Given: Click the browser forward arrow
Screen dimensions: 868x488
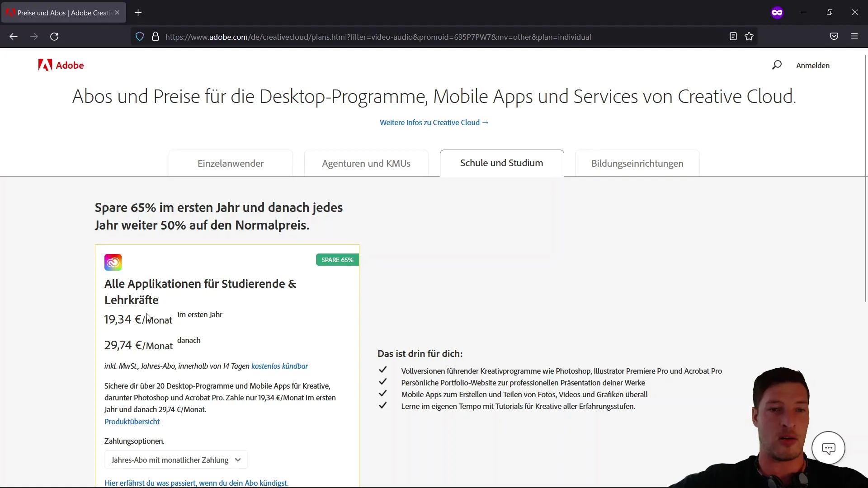Looking at the screenshot, I should coord(34,37).
